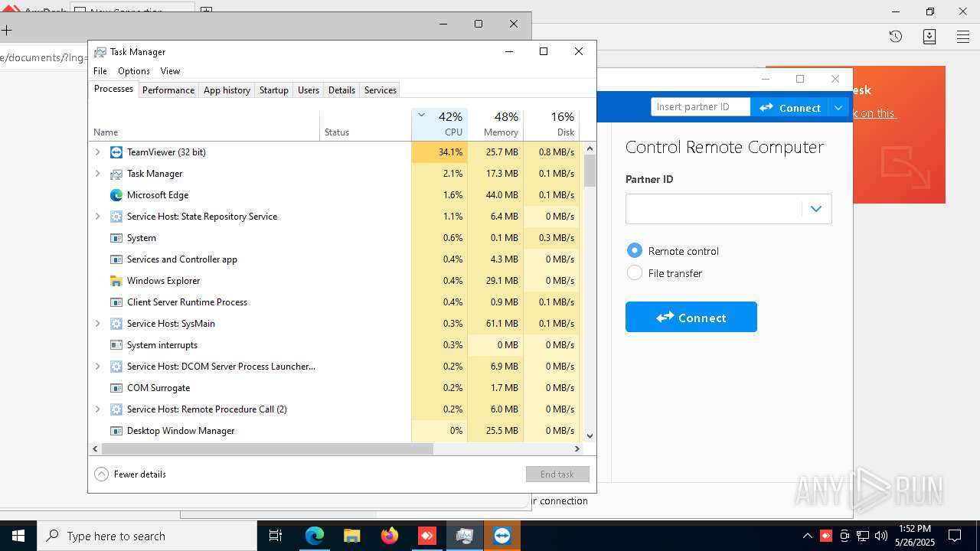980x551 pixels.
Task: Open File Explorer from the taskbar
Action: 352,536
